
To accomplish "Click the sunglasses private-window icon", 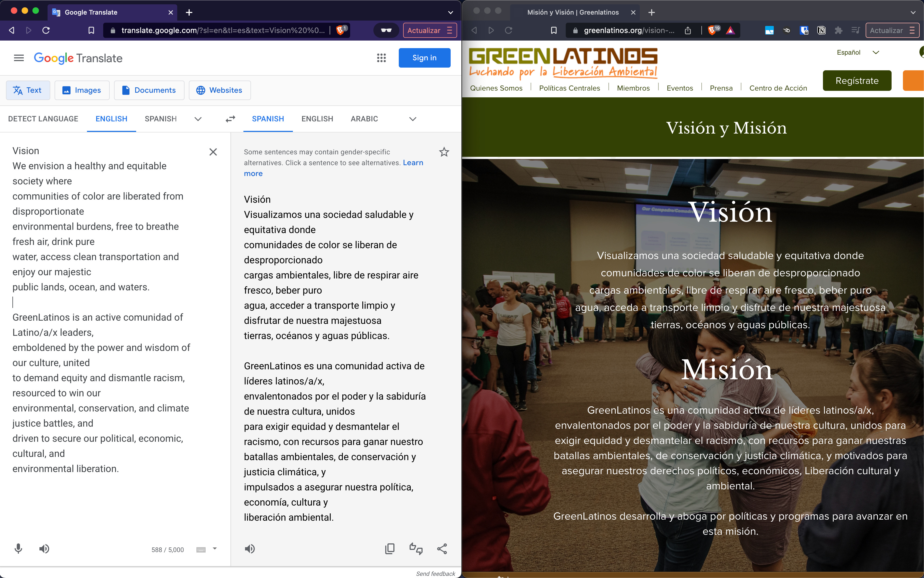I will (386, 30).
